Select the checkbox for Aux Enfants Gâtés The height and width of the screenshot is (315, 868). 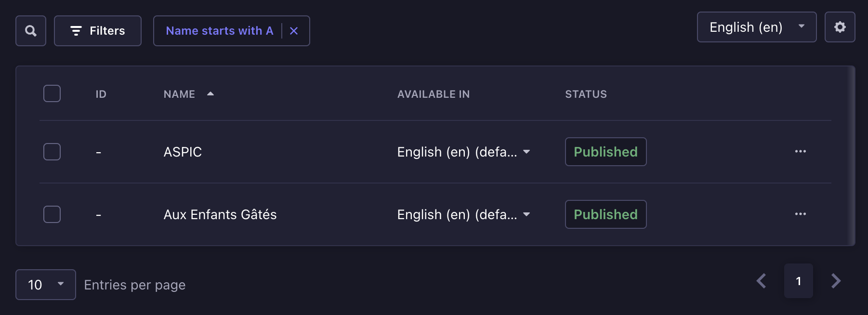52,214
